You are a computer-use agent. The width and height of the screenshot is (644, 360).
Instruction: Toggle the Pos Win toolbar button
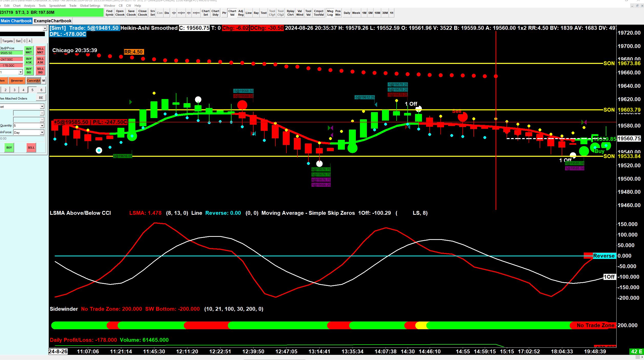click(338, 13)
